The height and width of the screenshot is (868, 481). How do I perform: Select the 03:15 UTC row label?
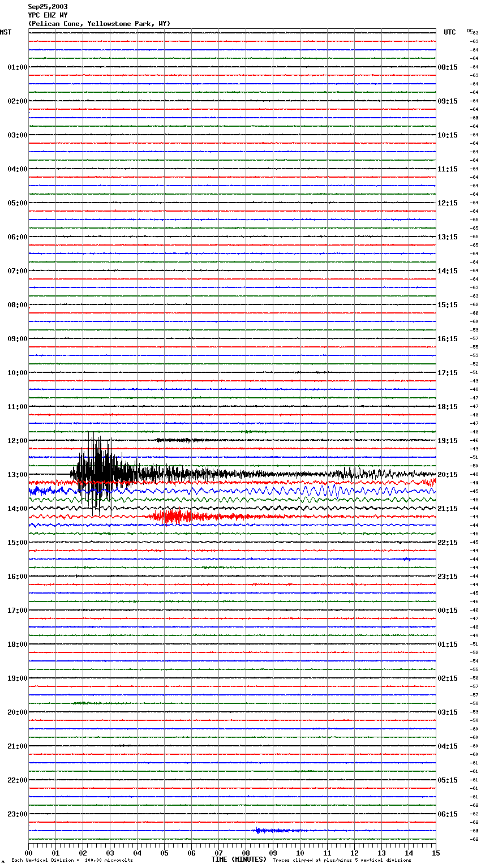click(448, 712)
